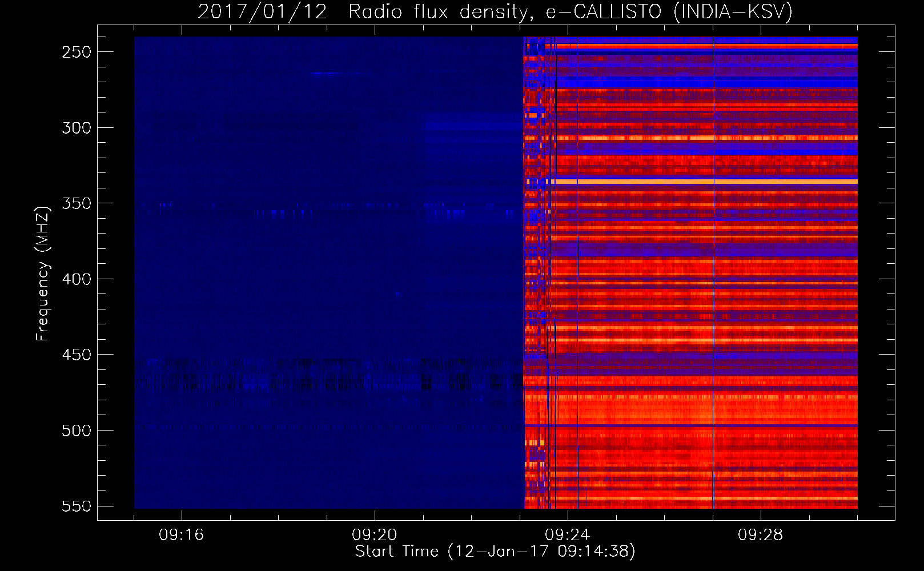Click the '09:20' time axis label

point(375,534)
